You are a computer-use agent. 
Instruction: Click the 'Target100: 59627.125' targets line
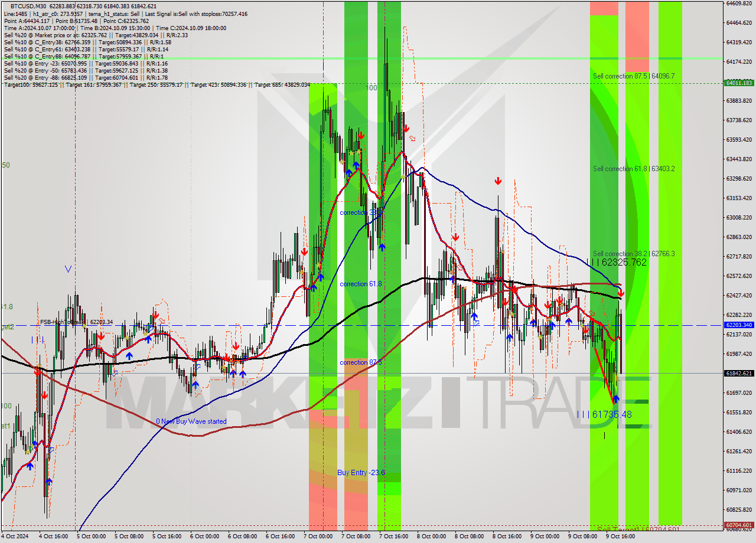click(x=157, y=85)
